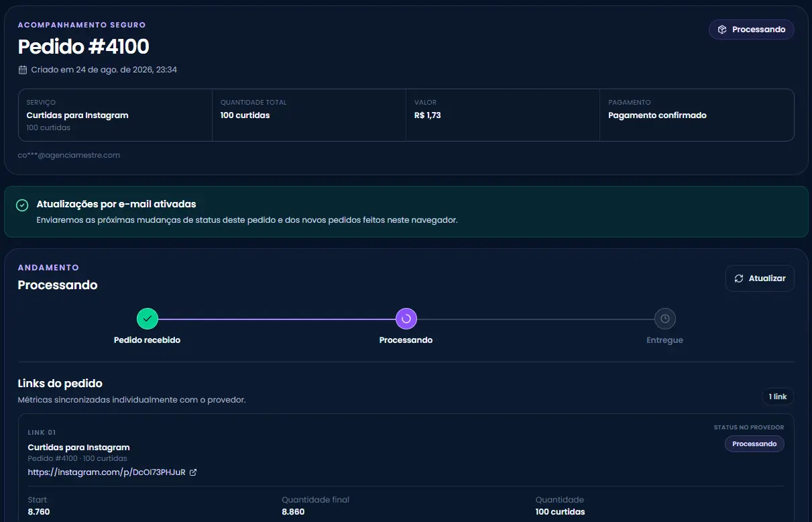Click the Métricas sincronizadas individualmente subtitle
Viewport: 812px width, 522px height.
[x=131, y=400]
